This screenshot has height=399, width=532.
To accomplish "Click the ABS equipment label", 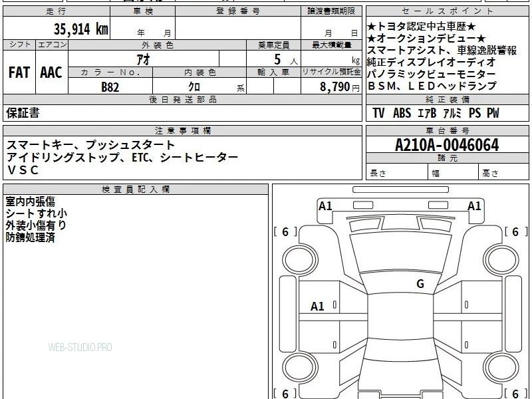I will 402,113.
